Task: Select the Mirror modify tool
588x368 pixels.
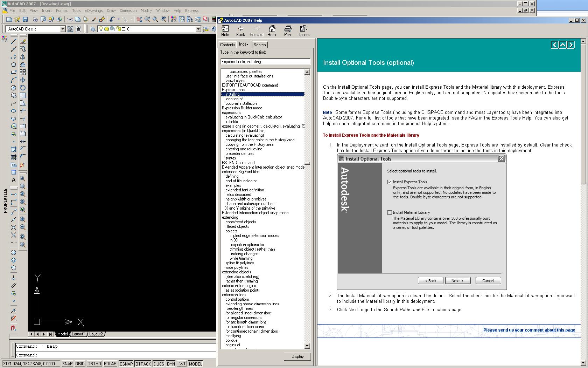Action: point(23,57)
